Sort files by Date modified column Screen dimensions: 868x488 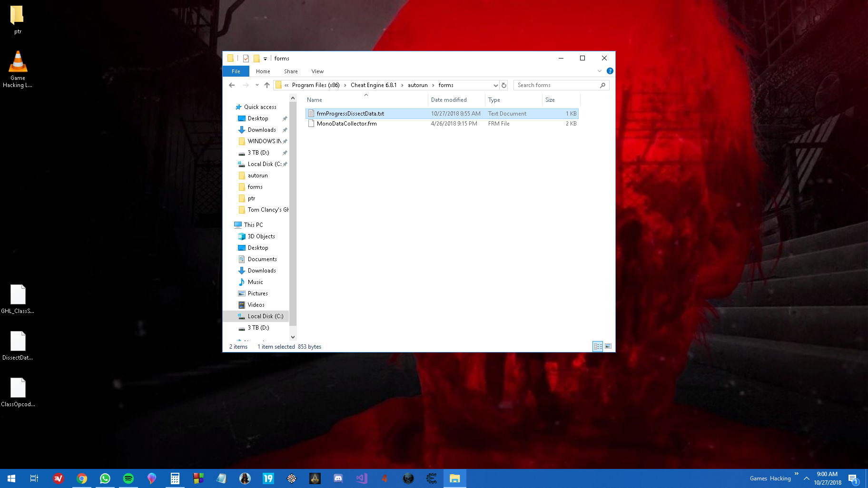point(449,100)
